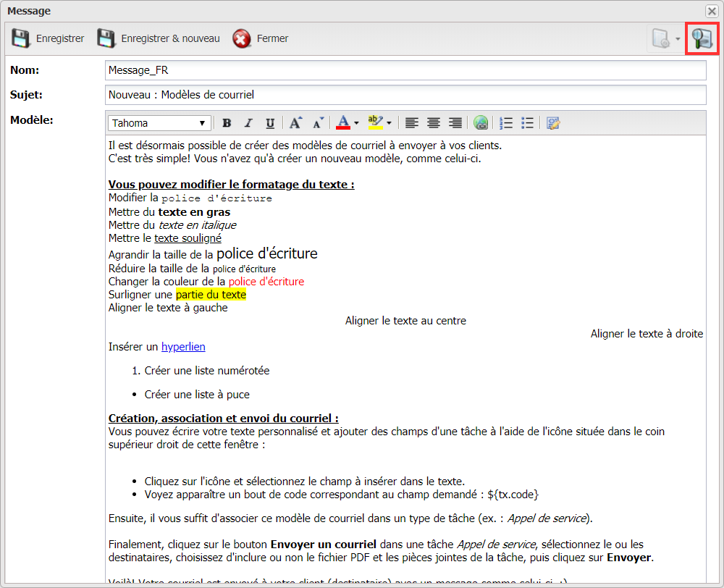724x588 pixels.
Task: Click the Bold formatting icon
Action: click(x=227, y=123)
